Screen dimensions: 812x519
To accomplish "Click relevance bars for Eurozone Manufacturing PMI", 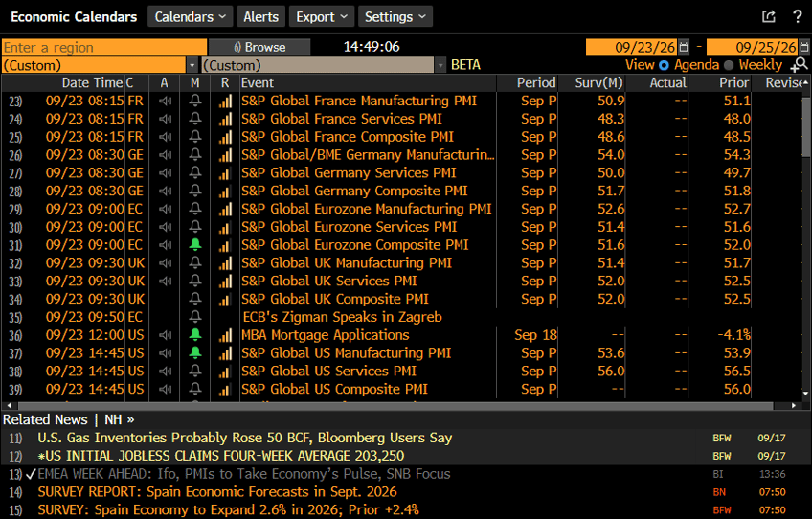I will (x=225, y=210).
